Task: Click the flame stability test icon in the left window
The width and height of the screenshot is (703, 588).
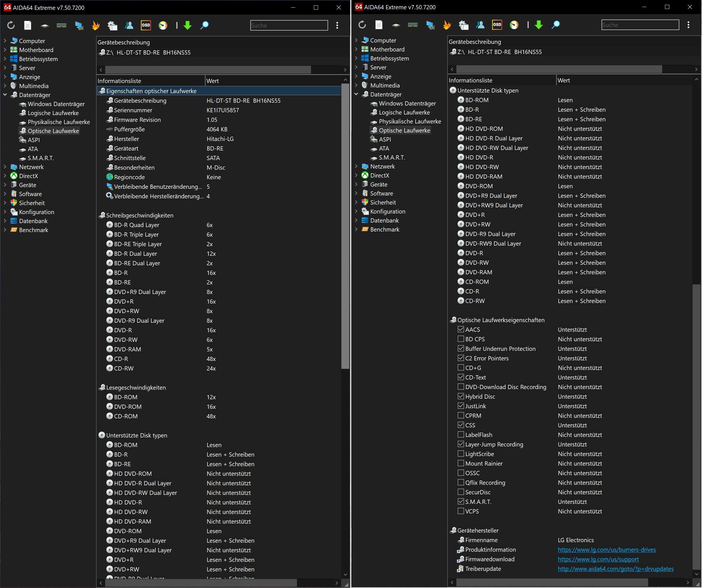Action: pyautogui.click(x=96, y=25)
